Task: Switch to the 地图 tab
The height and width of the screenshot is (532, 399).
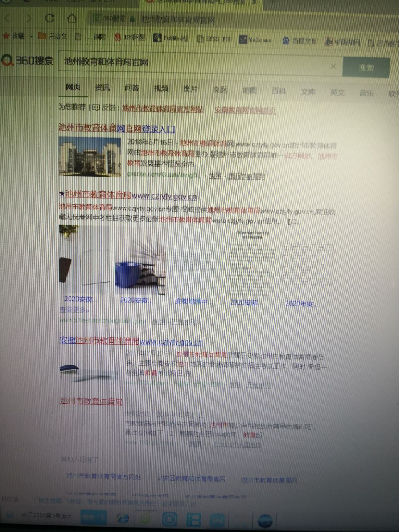Action: 249,90
